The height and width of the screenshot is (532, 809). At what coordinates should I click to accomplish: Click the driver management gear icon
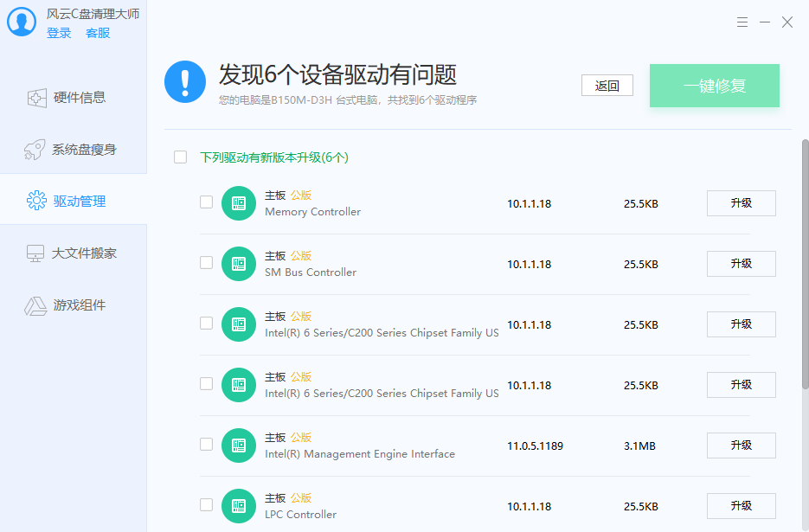click(x=36, y=202)
